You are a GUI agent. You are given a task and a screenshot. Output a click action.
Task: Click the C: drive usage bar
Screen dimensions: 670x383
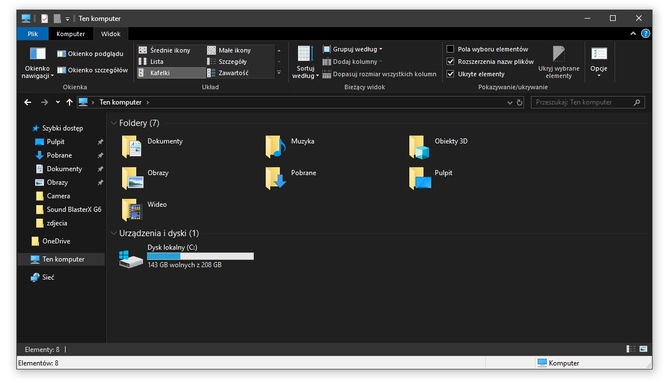point(200,256)
